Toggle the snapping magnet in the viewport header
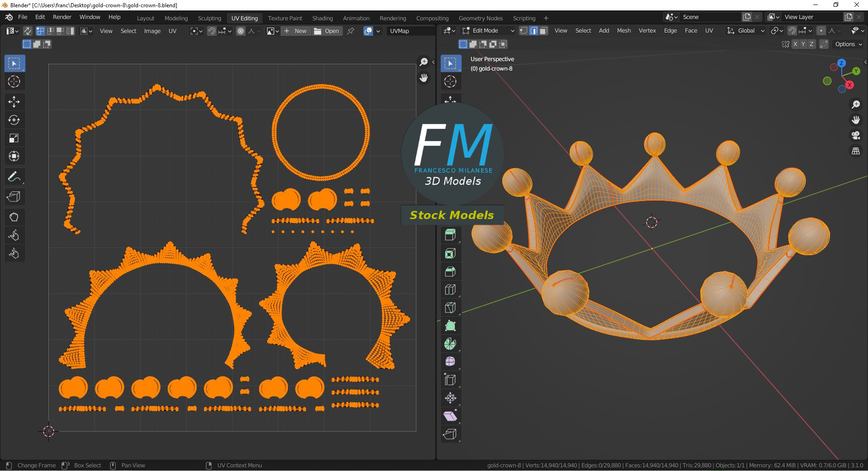Image resolution: width=868 pixels, height=471 pixels. [x=792, y=31]
